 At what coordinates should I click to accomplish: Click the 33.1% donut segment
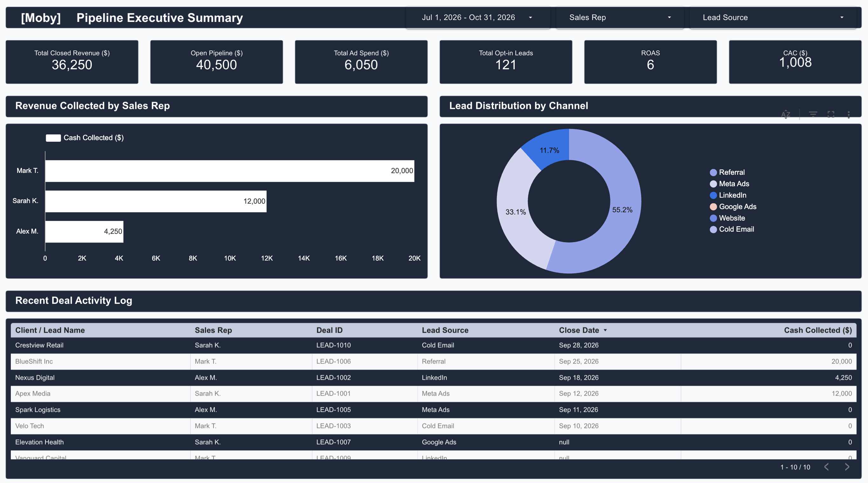(x=516, y=212)
